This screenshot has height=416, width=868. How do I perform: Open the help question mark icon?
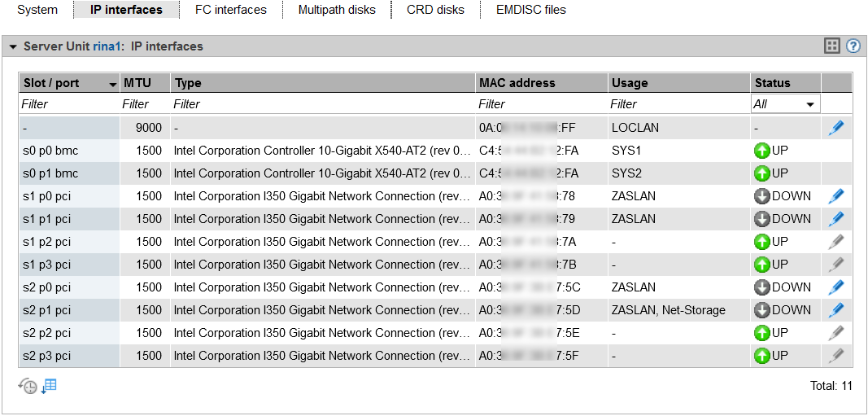(853, 46)
